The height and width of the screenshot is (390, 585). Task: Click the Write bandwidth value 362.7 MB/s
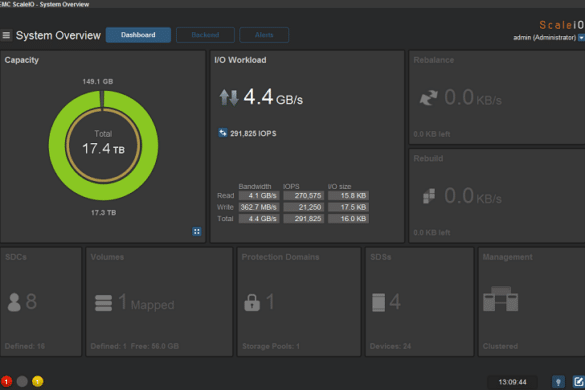click(x=259, y=207)
